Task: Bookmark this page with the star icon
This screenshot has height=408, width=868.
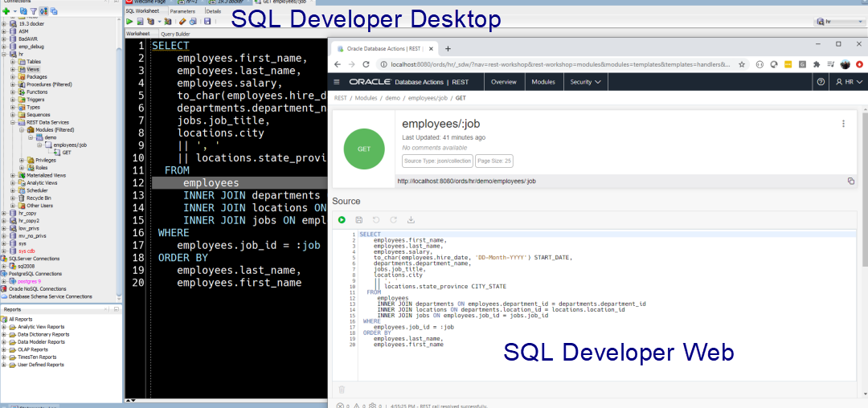Action: click(x=742, y=64)
